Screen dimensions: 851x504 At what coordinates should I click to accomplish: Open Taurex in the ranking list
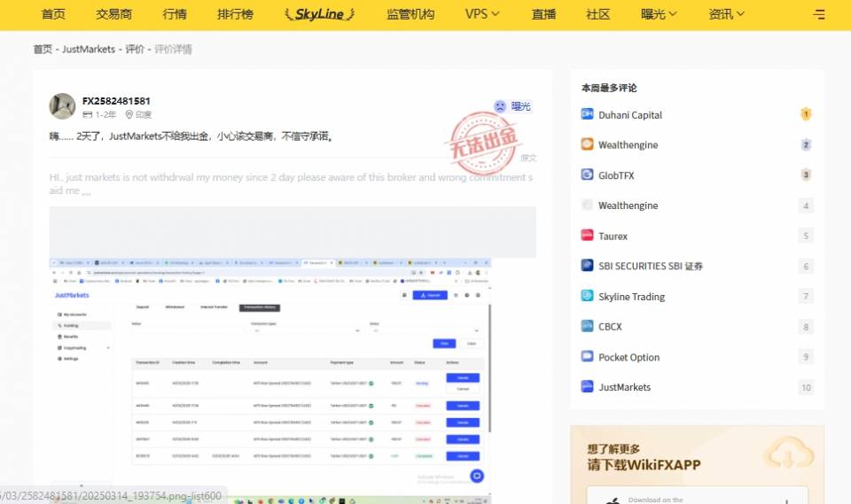[x=613, y=236]
